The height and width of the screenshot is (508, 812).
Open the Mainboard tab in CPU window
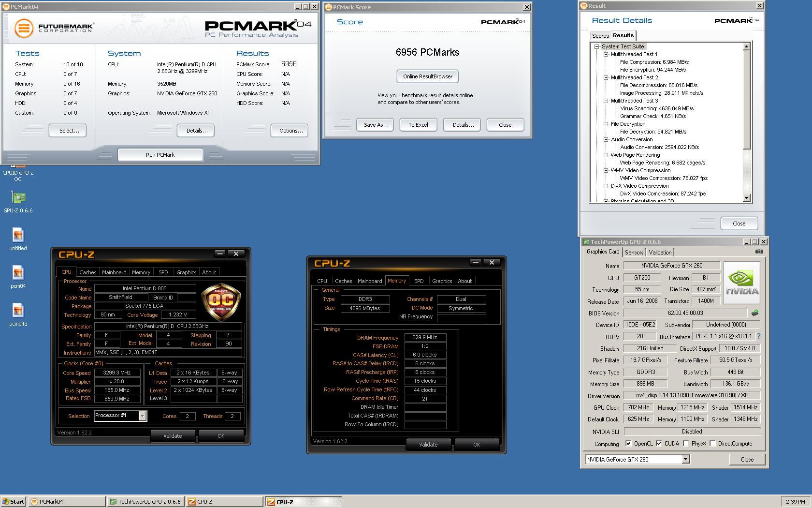click(114, 272)
